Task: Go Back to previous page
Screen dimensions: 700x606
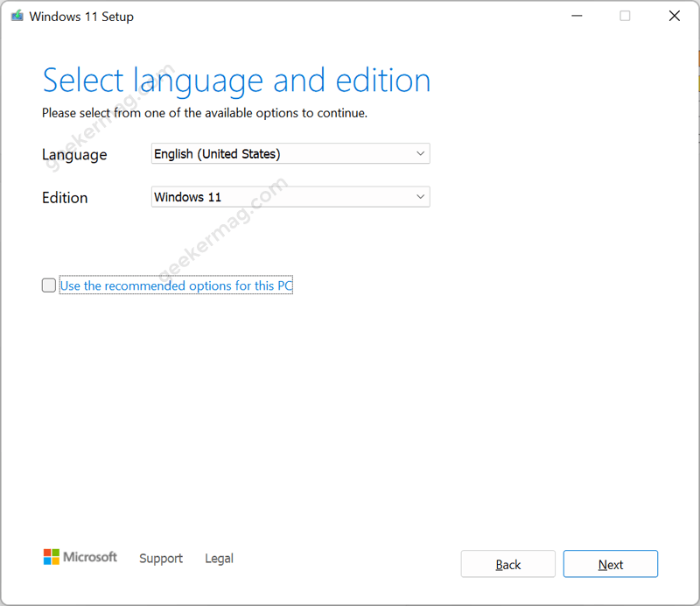Action: coord(508,564)
